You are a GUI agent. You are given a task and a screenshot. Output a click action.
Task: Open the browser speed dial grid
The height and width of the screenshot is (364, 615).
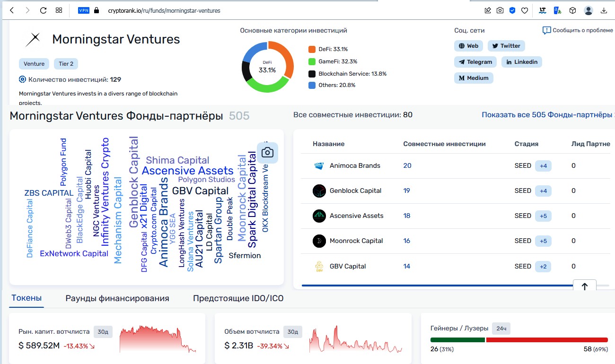click(59, 10)
